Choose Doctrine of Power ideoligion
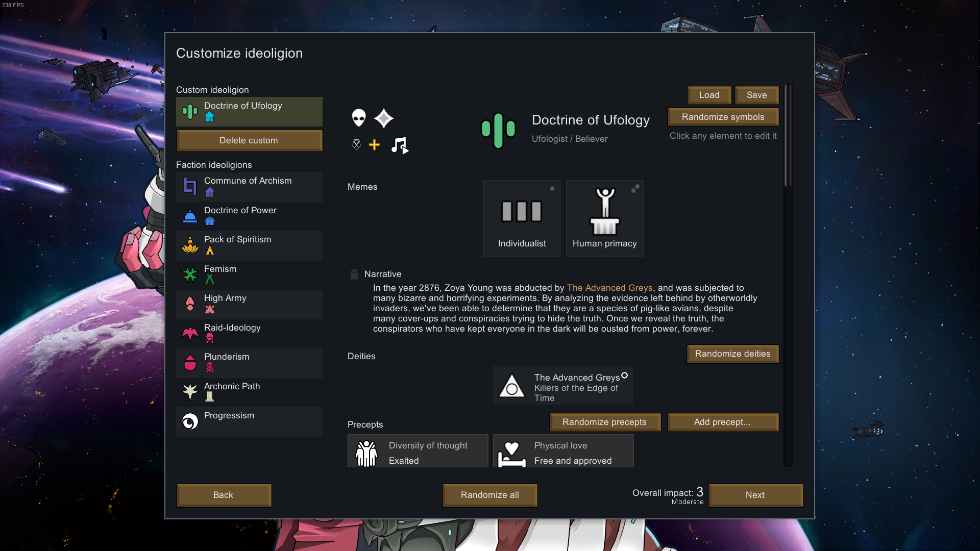This screenshot has height=551, width=980. click(x=249, y=216)
